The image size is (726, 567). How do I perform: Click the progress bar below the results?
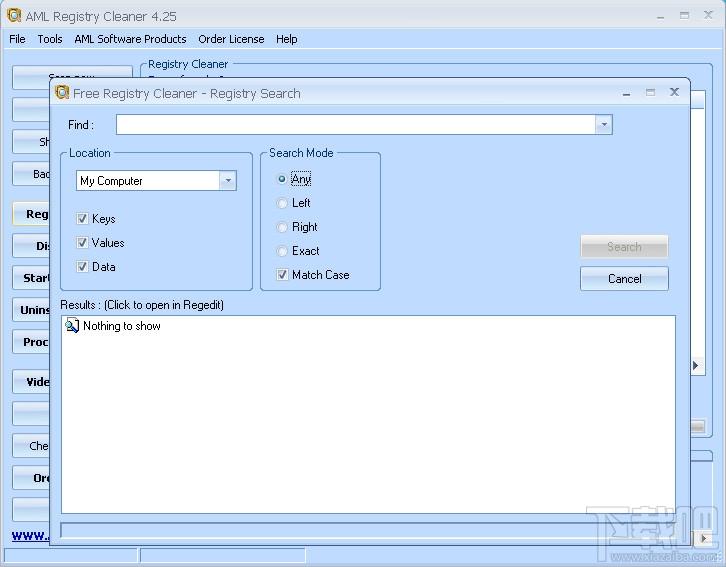[x=368, y=530]
